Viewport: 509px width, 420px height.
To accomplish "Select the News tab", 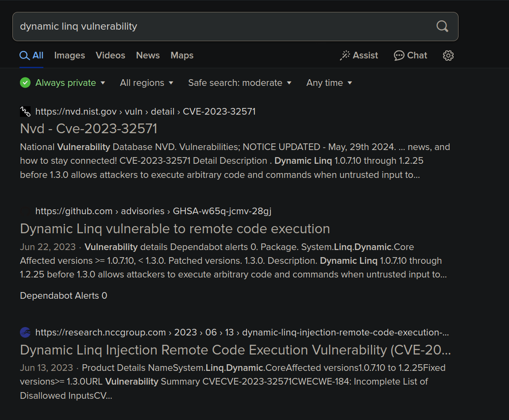I will tap(148, 55).
